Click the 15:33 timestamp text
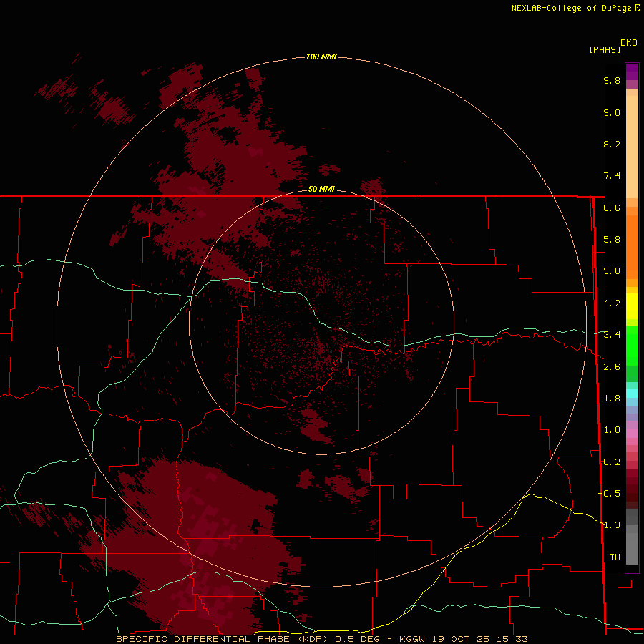This screenshot has height=644, width=644. (513, 639)
